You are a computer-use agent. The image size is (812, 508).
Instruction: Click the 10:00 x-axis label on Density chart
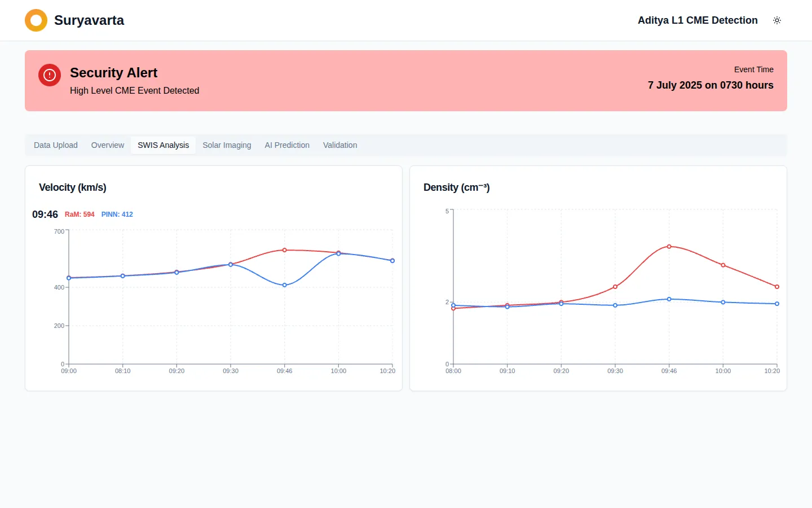[x=723, y=371]
